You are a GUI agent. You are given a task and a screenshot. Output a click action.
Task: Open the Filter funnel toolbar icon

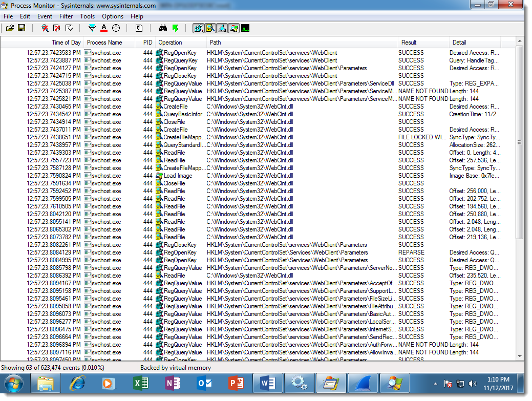(x=92, y=28)
